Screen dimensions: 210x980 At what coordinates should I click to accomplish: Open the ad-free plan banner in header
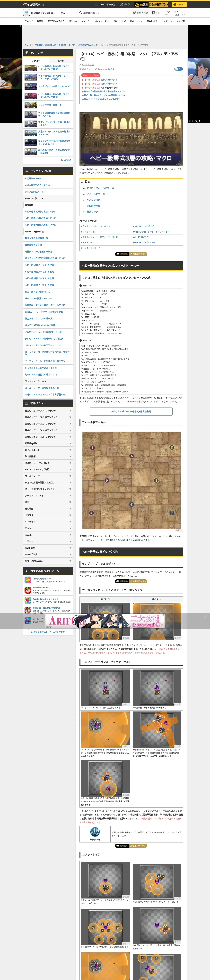tap(151, 5)
